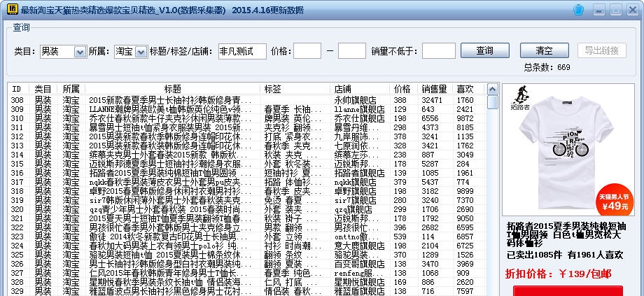Image resolution: width=644 pixels, height=296 pixels.
Task: Click sales value 5287 in row 315
Action: click(430, 164)
